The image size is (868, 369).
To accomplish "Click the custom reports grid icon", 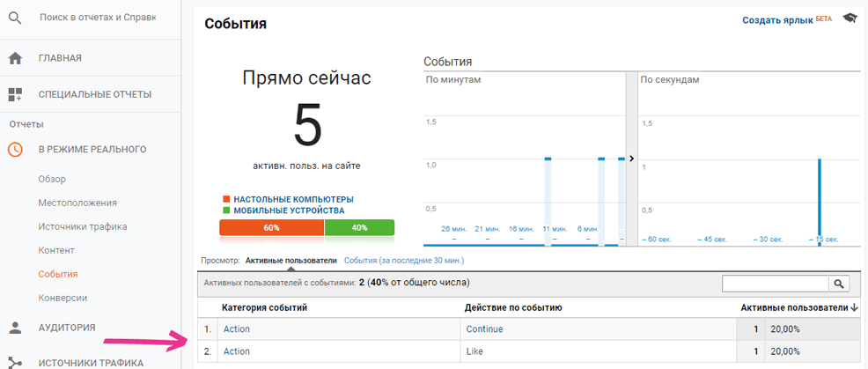I will 16,94.
